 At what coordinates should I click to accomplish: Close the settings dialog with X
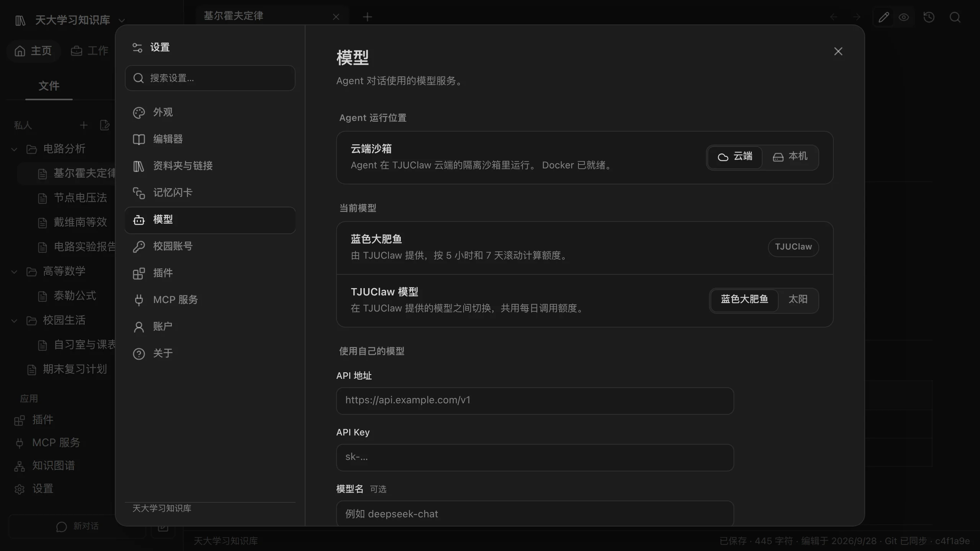[x=838, y=51]
